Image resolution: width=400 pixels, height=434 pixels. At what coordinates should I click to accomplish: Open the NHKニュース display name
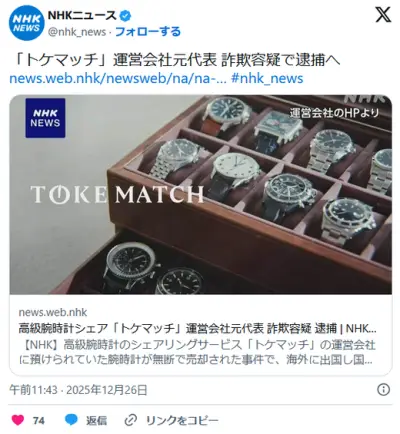pyautogui.click(x=82, y=15)
